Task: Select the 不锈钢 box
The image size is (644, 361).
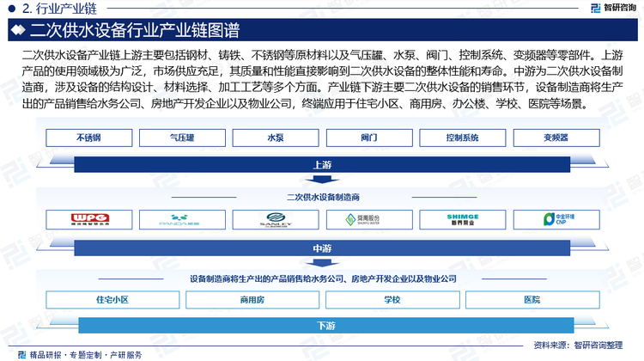Action: pos(89,138)
